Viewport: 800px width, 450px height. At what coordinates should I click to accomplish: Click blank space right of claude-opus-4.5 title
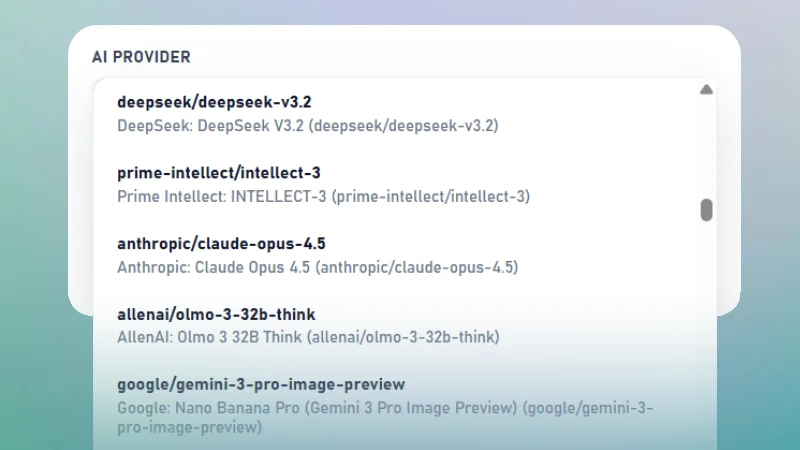(500, 244)
